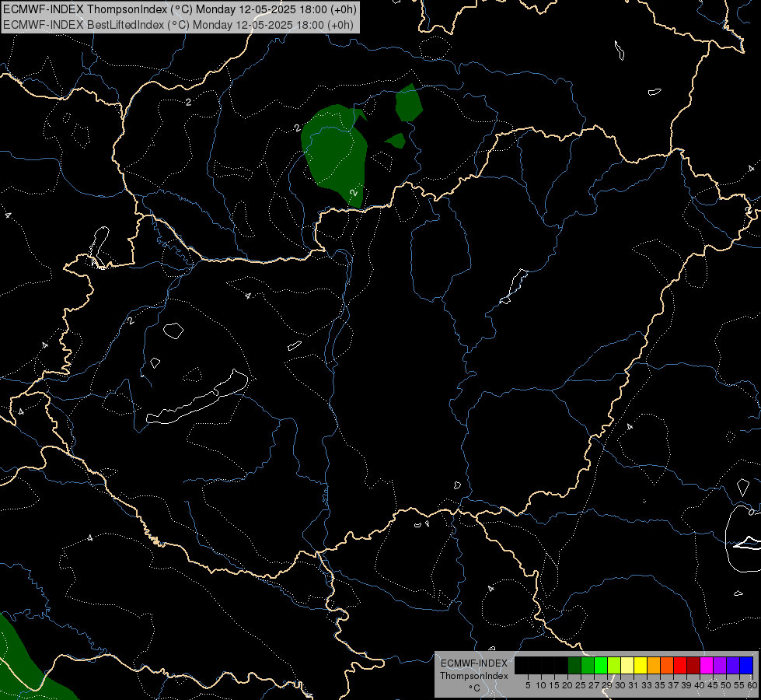Select the bright green 27–29 legend swatch
Image resolution: width=761 pixels, height=700 pixels.
coord(601,665)
